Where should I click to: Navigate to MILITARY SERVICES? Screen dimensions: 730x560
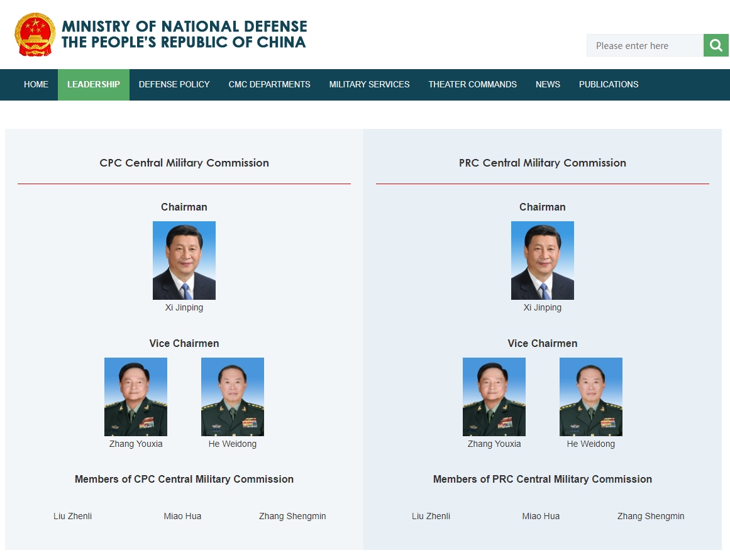tap(369, 84)
